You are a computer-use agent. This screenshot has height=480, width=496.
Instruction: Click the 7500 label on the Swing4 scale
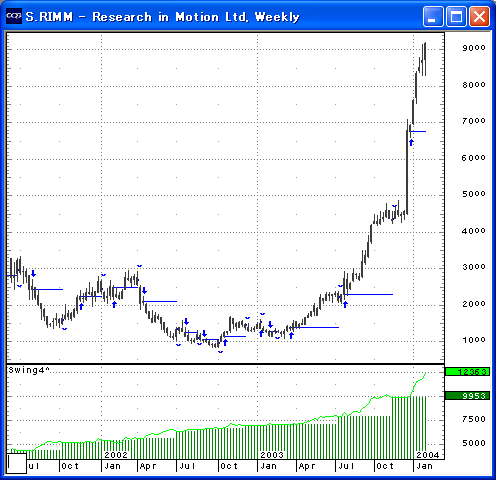(474, 419)
